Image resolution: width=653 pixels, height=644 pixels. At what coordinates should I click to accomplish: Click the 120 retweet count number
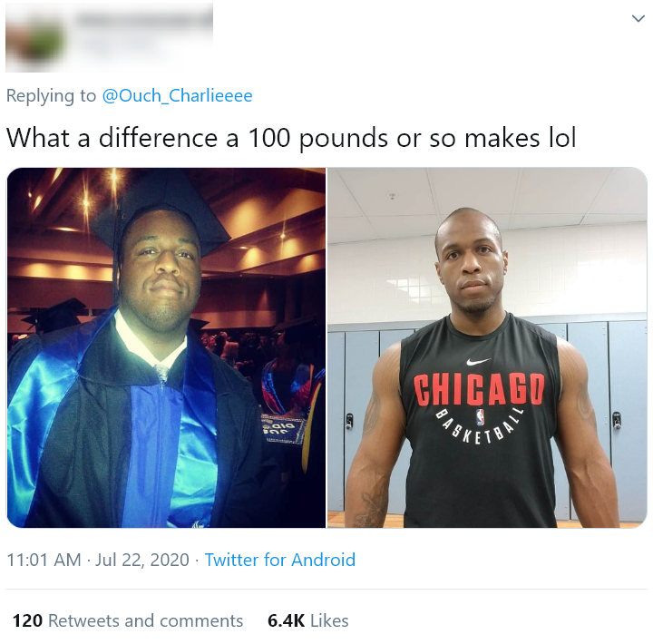pos(27,620)
